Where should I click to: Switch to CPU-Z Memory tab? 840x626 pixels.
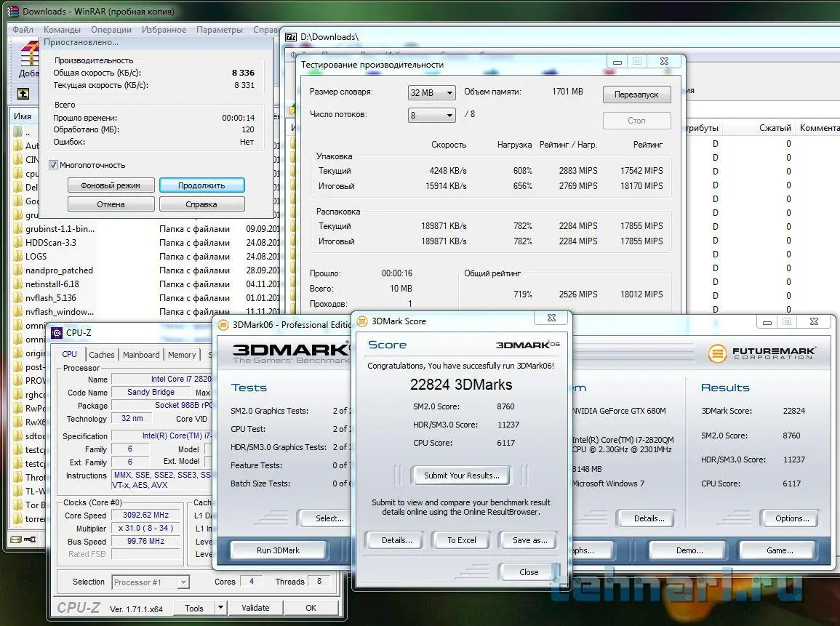(182, 355)
